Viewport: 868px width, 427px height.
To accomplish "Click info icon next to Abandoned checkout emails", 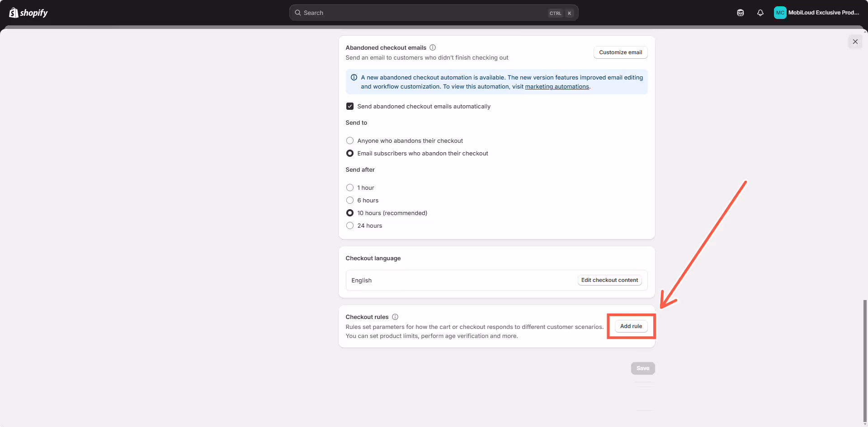I will [x=433, y=47].
